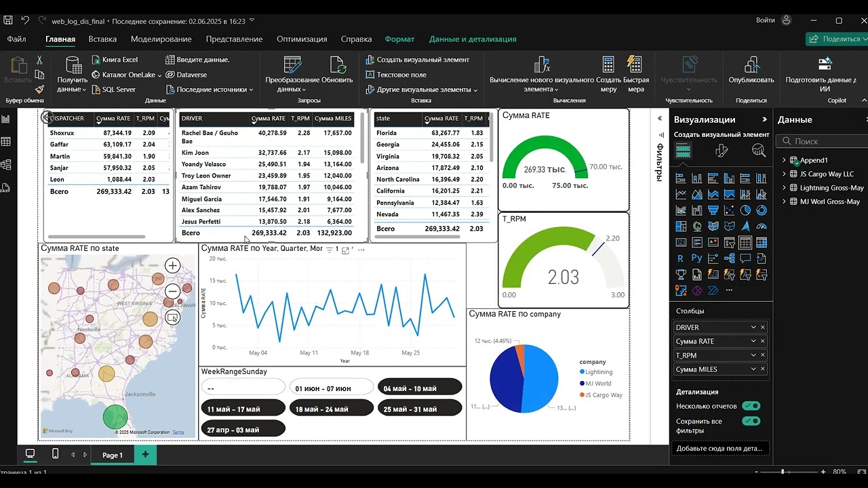Image resolution: width=868 pixels, height=488 pixels.
Task: Click Quick measure (Быстрая мера)
Action: 636,75
